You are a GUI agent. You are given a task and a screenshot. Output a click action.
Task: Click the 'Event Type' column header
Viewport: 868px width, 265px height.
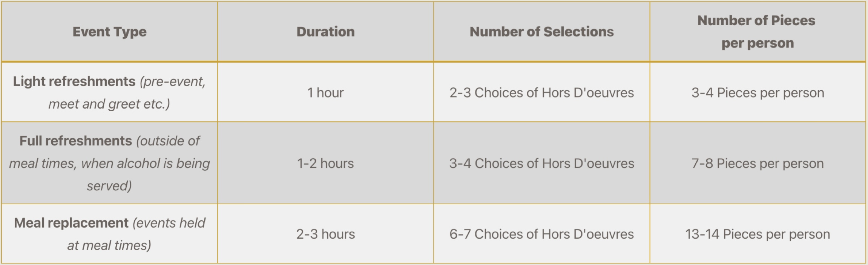tap(109, 32)
